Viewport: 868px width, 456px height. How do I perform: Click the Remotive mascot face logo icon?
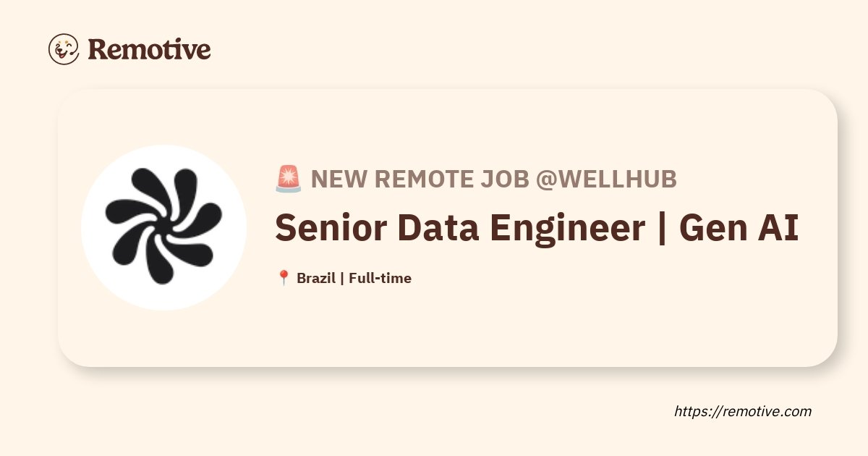tap(64, 49)
